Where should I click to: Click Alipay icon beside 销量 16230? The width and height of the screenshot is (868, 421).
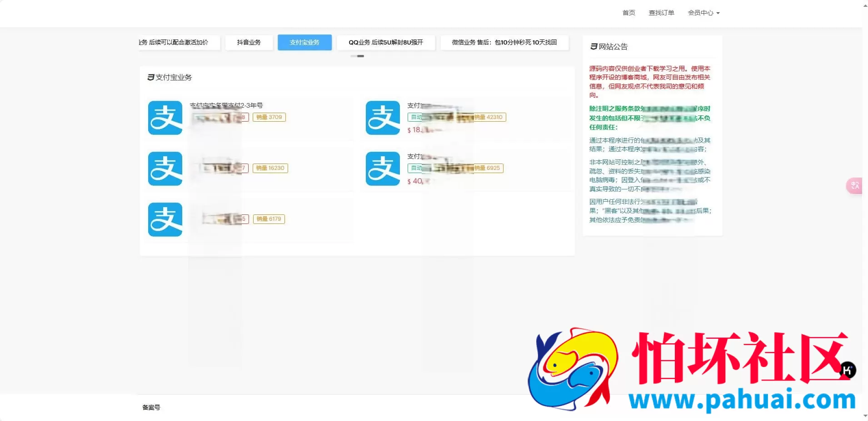point(165,168)
